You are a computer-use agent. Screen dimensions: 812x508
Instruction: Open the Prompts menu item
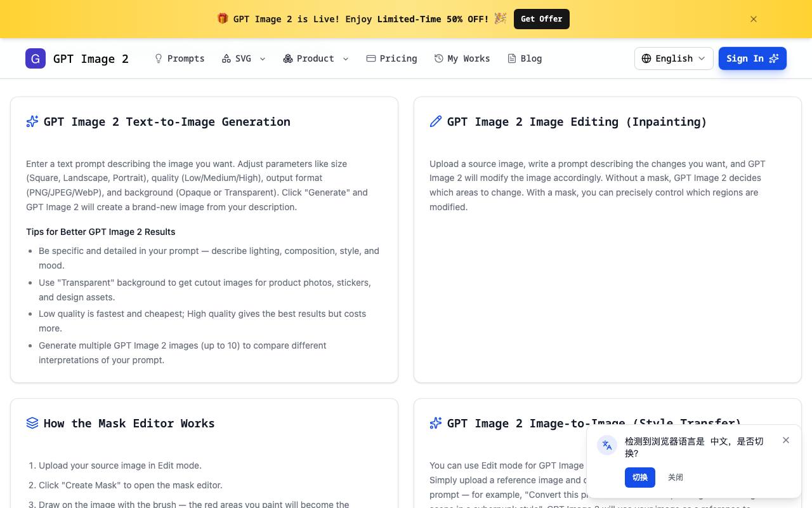pos(180,58)
